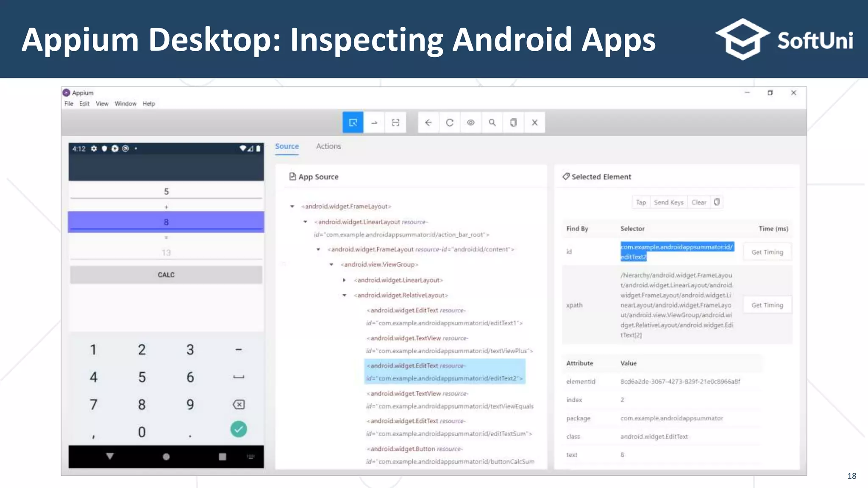Collapse android.widget.RelativeLayout node
The image size is (868, 488).
pos(344,295)
